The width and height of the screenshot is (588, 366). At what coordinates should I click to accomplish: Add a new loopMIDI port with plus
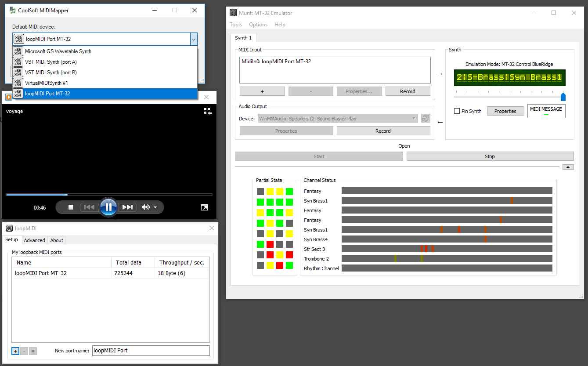[x=15, y=351]
